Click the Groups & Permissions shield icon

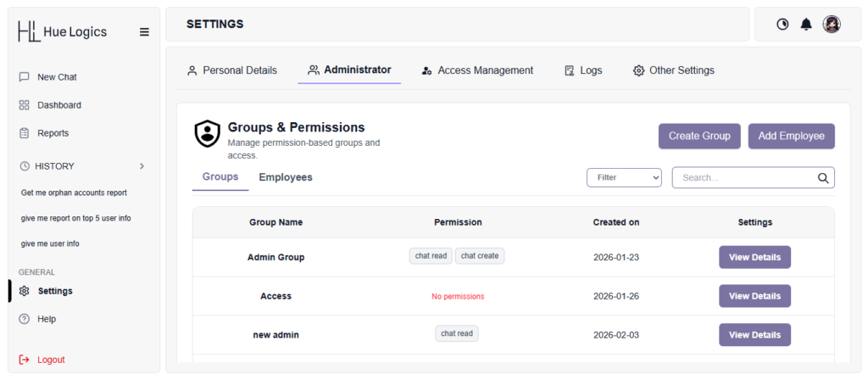click(207, 134)
